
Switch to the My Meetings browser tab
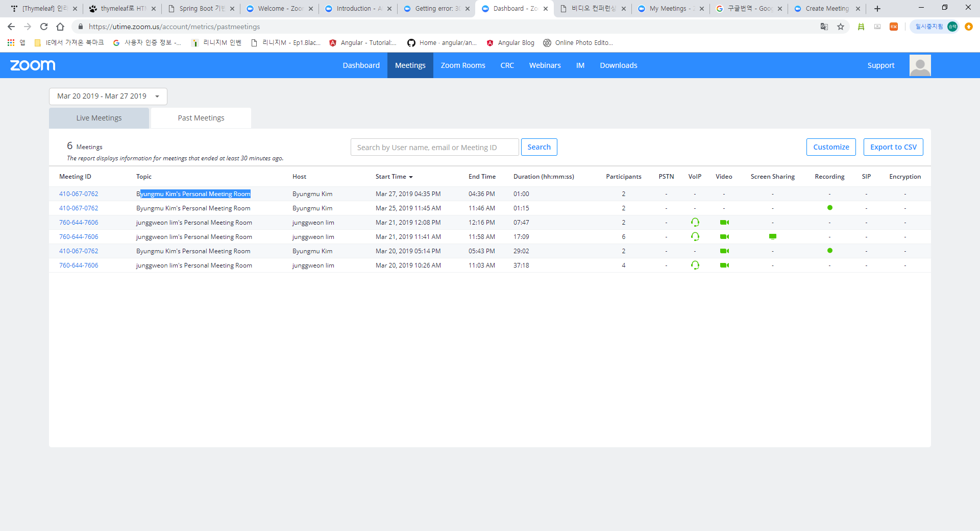pos(671,9)
